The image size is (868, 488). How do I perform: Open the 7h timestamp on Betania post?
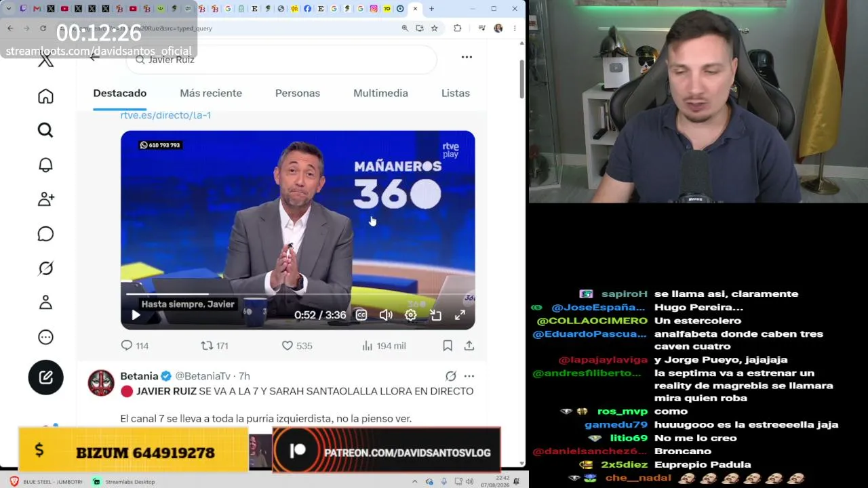point(244,376)
